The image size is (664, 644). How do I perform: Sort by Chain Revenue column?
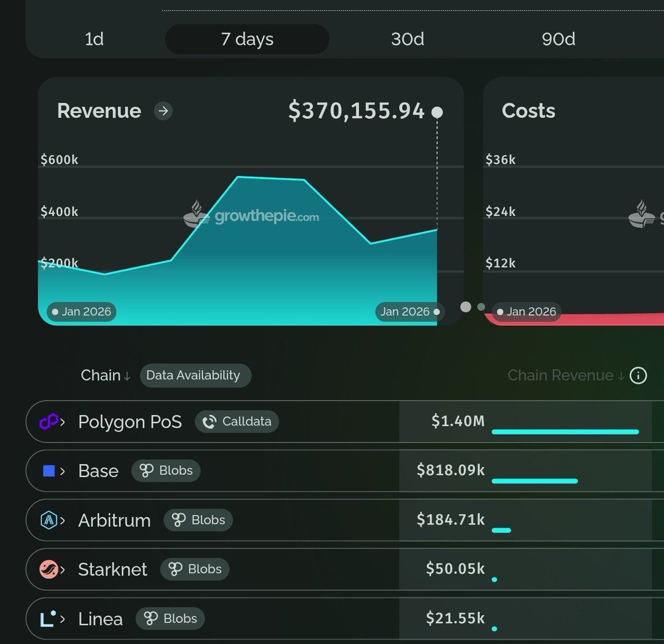pos(566,376)
